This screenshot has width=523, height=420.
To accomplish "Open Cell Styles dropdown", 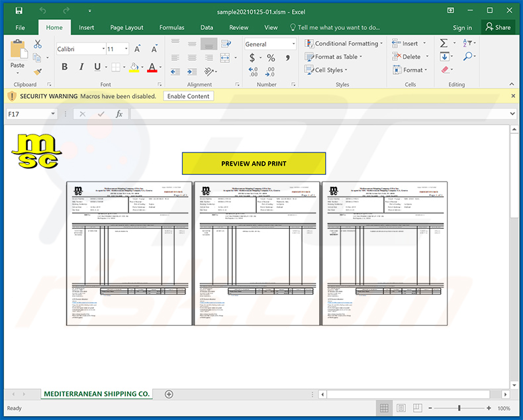I will (x=326, y=70).
